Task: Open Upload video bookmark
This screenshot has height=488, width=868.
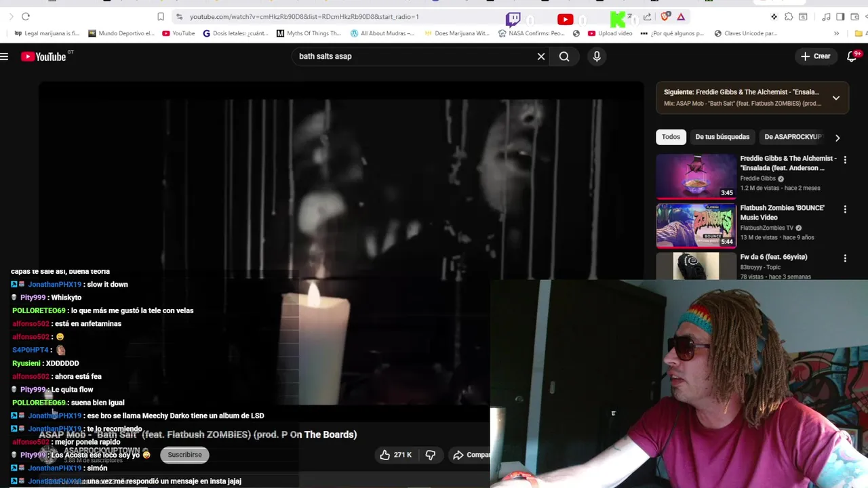Action: [610, 33]
